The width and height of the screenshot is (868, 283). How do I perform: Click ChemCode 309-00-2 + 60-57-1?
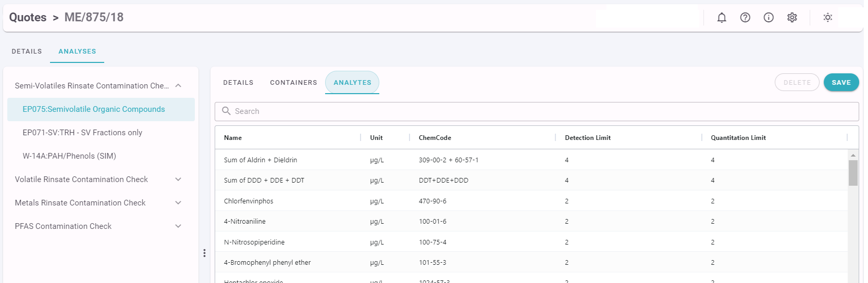[448, 160]
